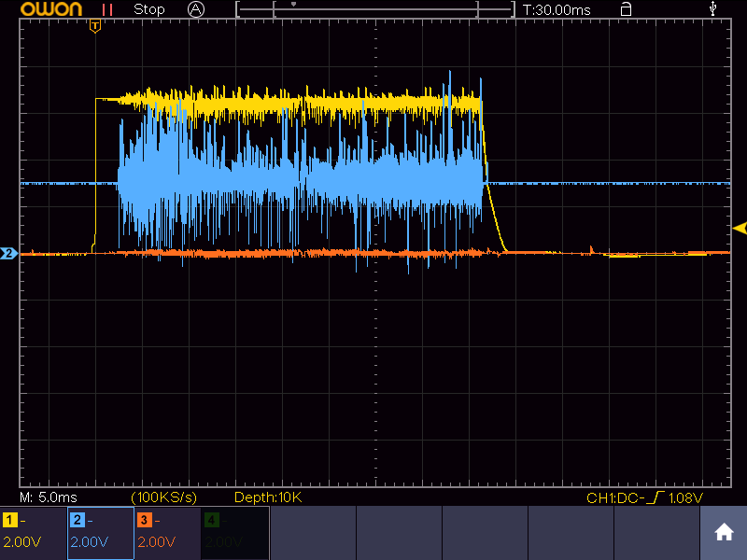Image resolution: width=747 pixels, height=560 pixels.
Task: Click the blue channel 2 number badge
Action: pos(78,520)
